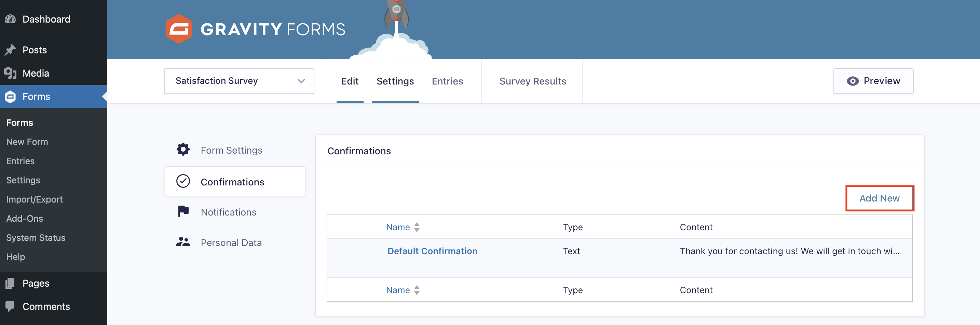Open New Form submenu item

coord(27,142)
